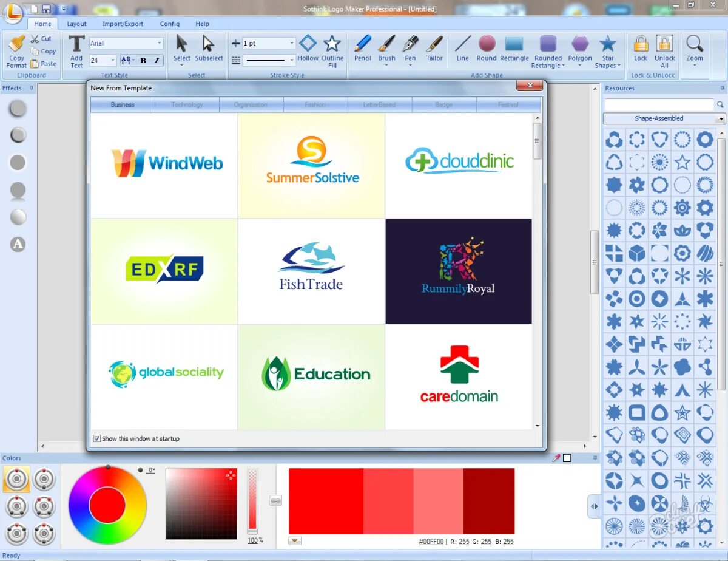Open the stroke line style dropdown
This screenshot has height=561, width=728.
292,60
